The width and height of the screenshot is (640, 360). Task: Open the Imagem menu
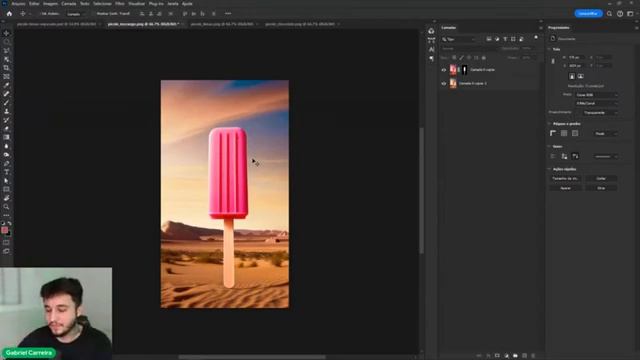coord(50,4)
